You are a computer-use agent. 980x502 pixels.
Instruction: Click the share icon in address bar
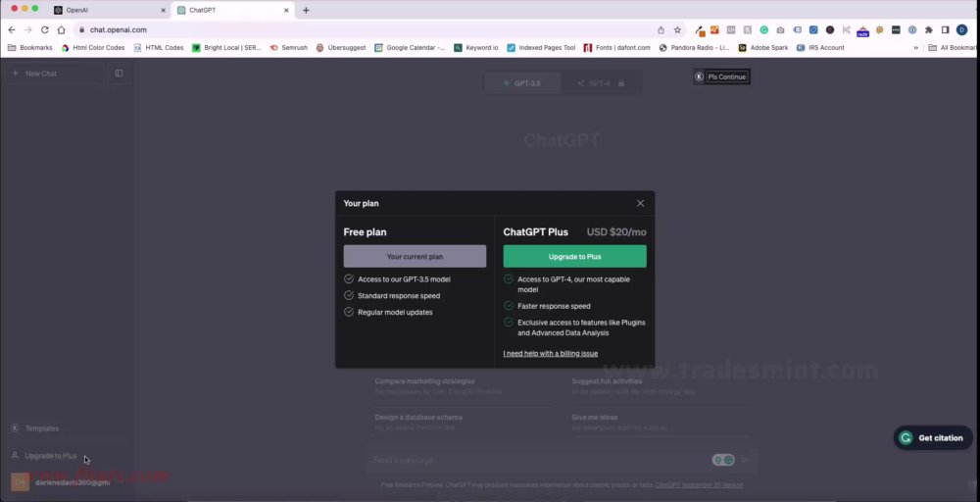point(661,30)
